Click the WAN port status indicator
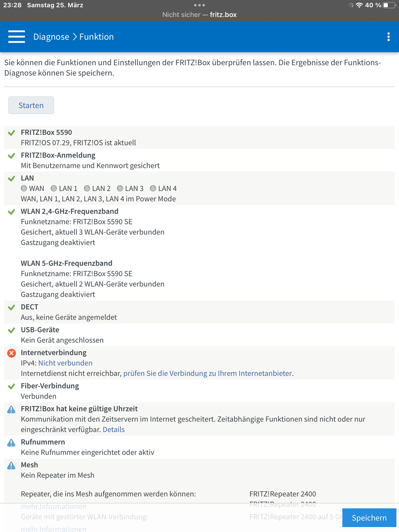Viewport: 399px width, 532px height. click(24, 188)
